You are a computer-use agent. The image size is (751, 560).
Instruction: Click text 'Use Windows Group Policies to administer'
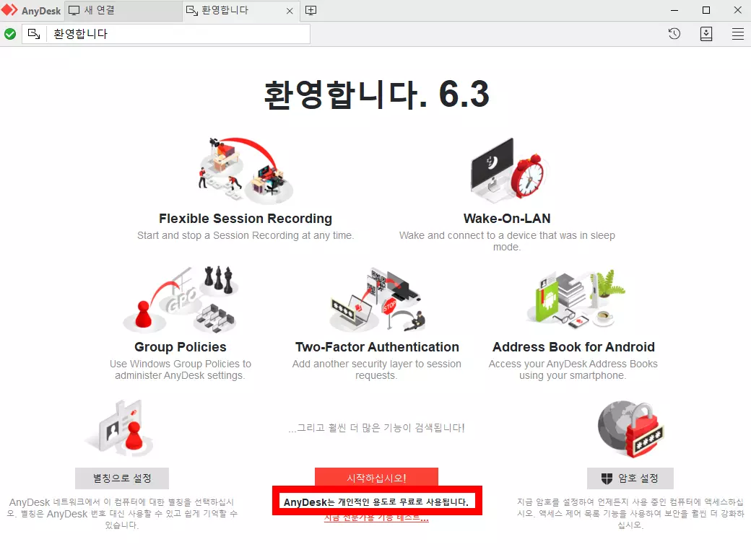(181, 369)
